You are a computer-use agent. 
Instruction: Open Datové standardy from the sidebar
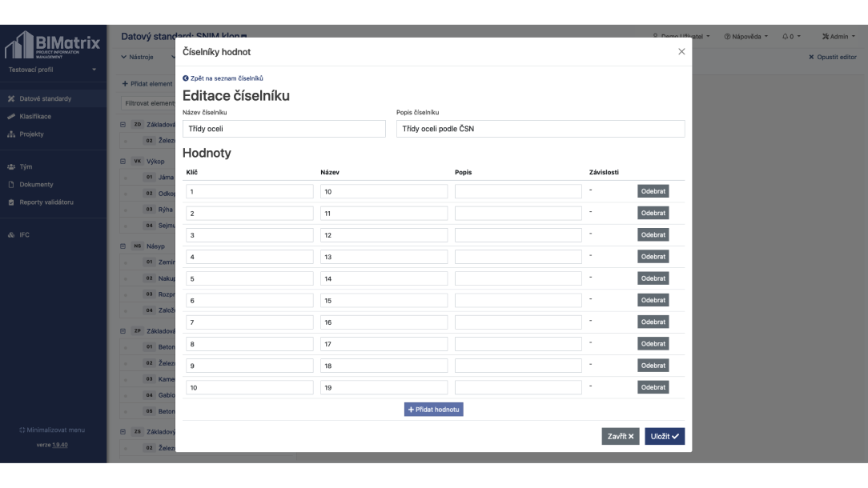click(44, 99)
